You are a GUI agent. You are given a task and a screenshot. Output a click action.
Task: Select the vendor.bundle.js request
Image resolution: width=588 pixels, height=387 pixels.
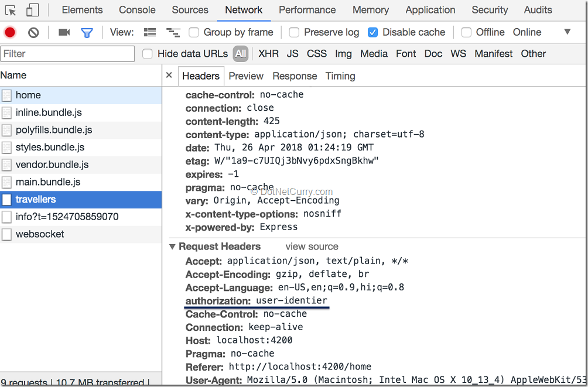click(x=81, y=165)
